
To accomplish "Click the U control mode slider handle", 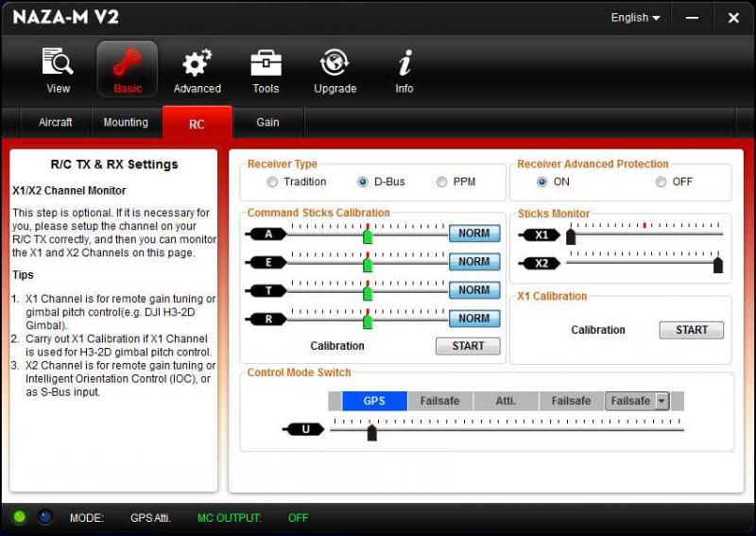I will coord(371,433).
